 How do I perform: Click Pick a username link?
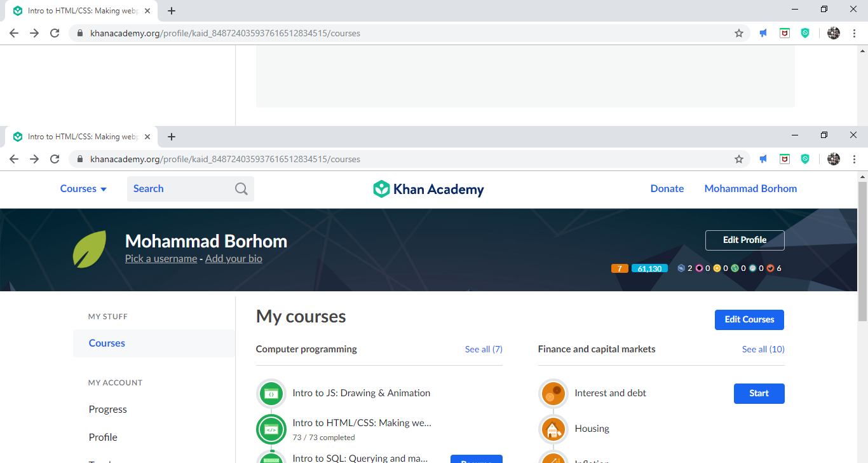(161, 259)
